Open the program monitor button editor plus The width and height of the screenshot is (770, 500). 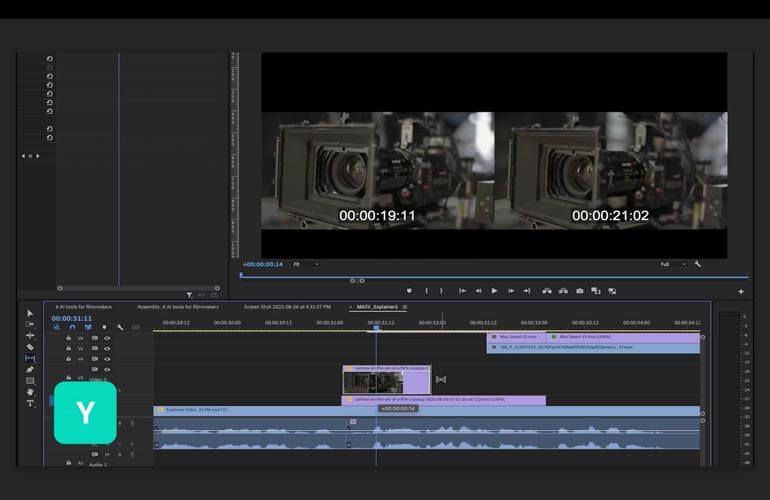[x=741, y=291]
